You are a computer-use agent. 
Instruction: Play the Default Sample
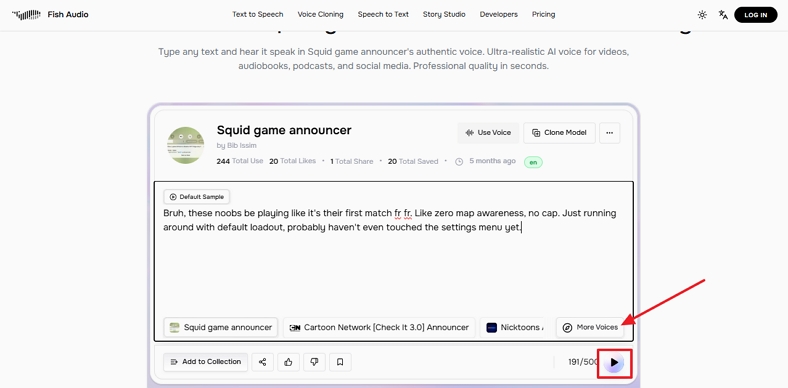coord(196,197)
